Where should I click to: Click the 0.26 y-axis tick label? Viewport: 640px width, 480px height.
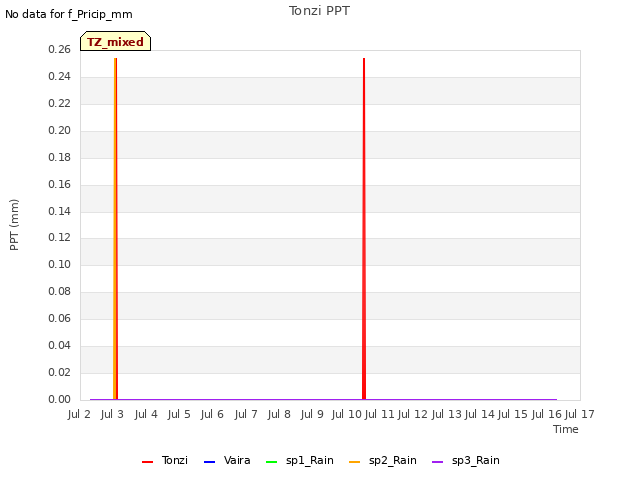tap(59, 49)
